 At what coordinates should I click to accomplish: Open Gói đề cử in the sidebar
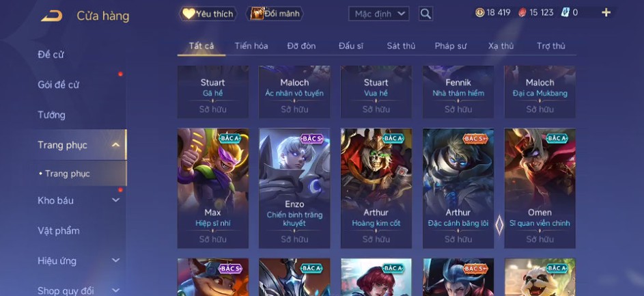(58, 85)
